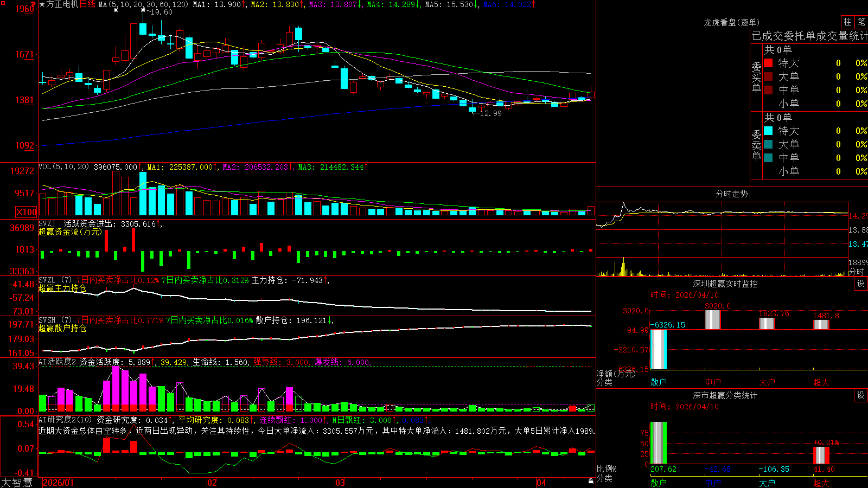
Task: Click the 大户 bar labeled 1823.76
Action: click(767, 323)
